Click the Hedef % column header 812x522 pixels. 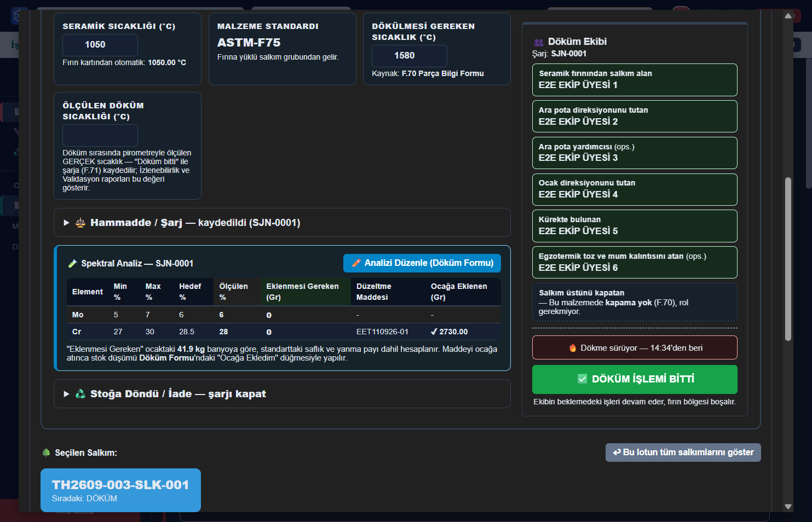[x=193, y=292]
